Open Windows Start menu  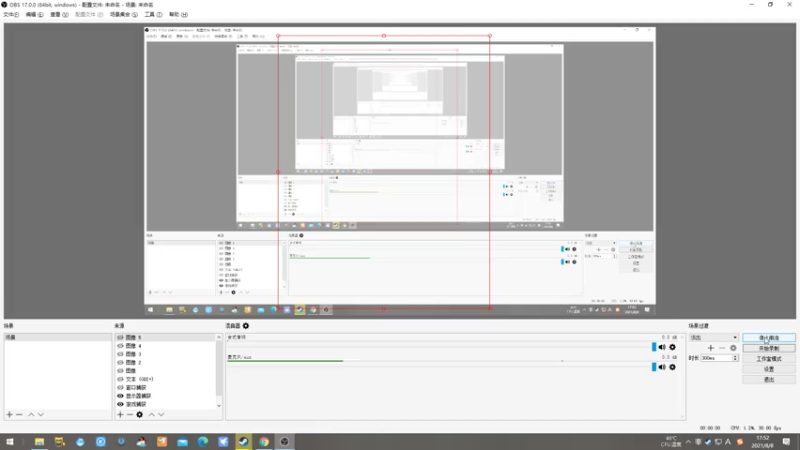click(x=9, y=442)
